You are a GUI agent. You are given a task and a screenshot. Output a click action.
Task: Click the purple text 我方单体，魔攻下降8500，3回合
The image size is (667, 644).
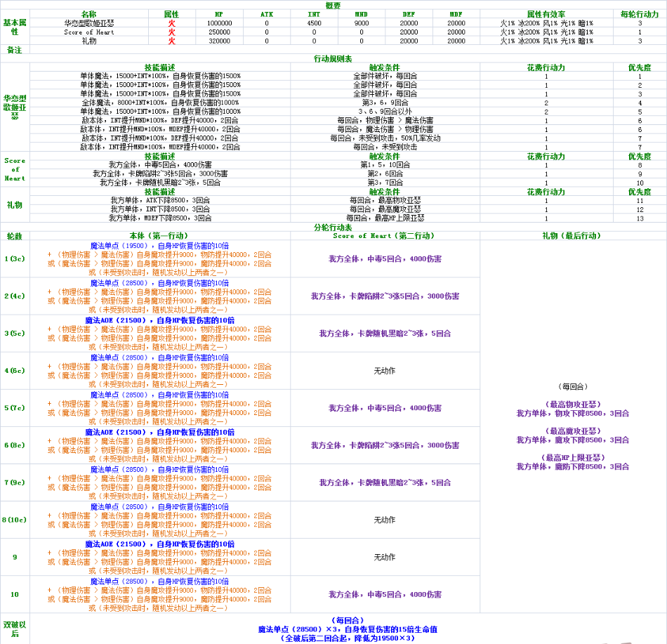[572, 440]
